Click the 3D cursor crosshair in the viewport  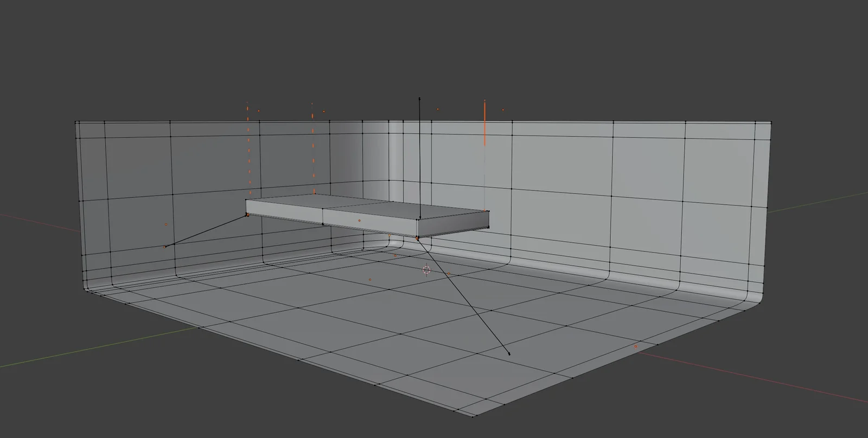(x=426, y=270)
